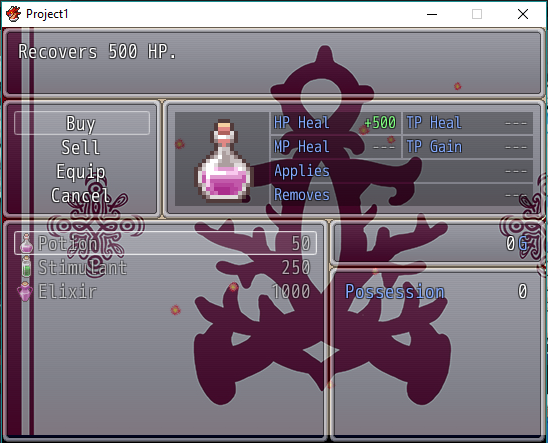This screenshot has height=443, width=548.
Task: Click the HP Heal +500 stat row
Action: coord(336,123)
